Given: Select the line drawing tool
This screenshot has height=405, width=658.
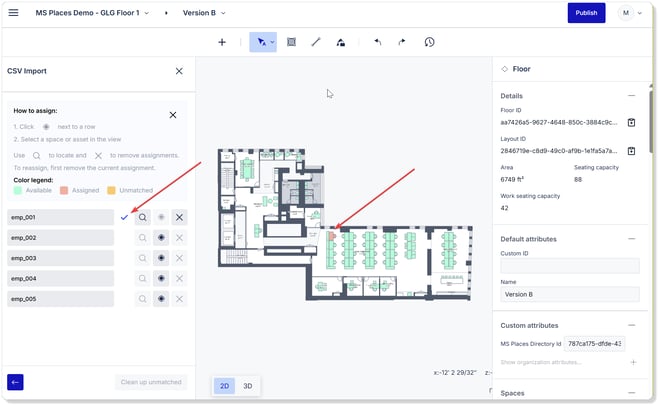Looking at the screenshot, I should 316,42.
